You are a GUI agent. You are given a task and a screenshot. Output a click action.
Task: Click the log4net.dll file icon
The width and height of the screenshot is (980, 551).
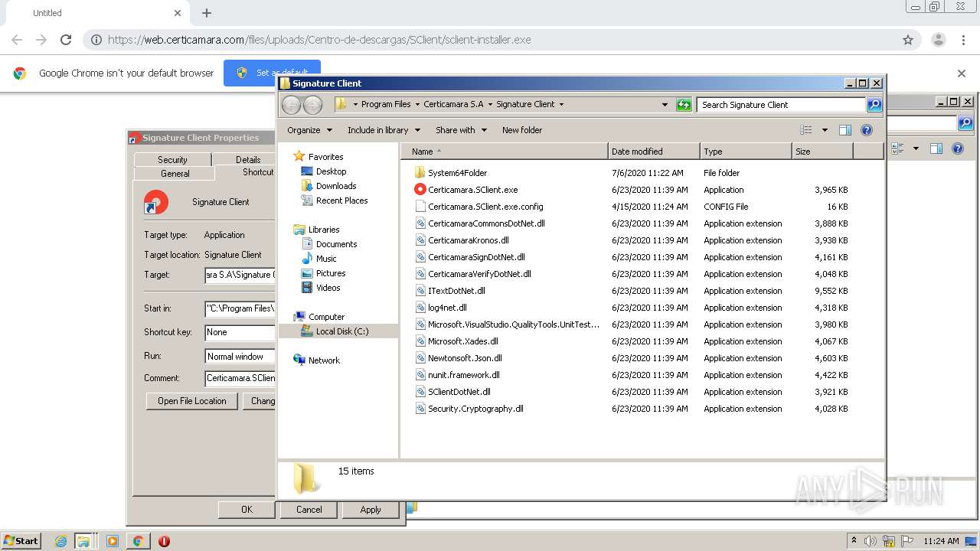click(420, 308)
